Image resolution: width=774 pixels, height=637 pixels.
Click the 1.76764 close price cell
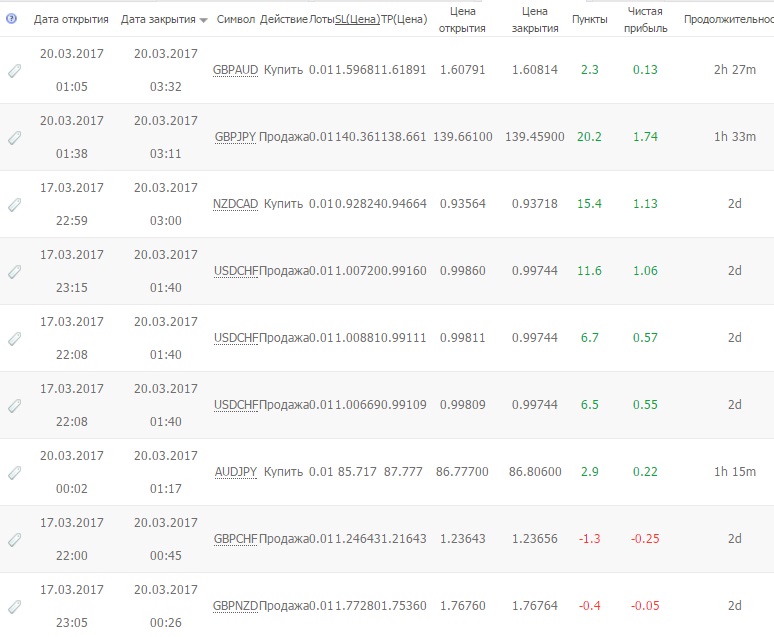(535, 605)
